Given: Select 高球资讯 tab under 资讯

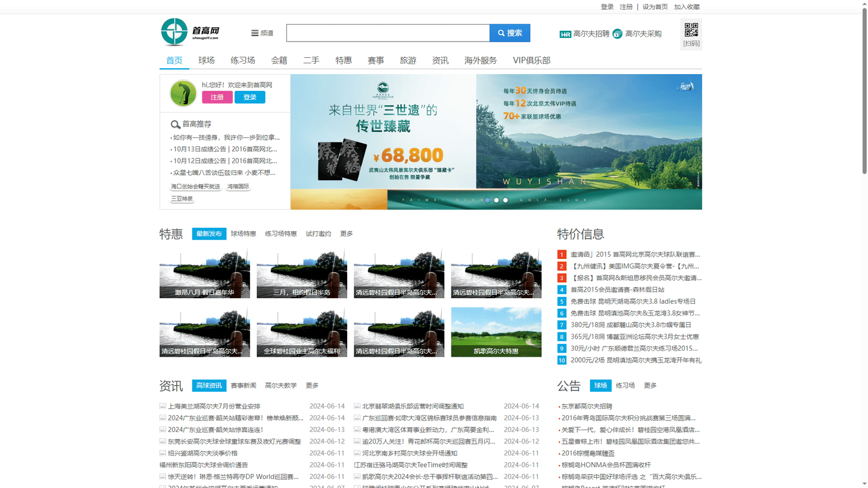Looking at the screenshot, I should 209,386.
